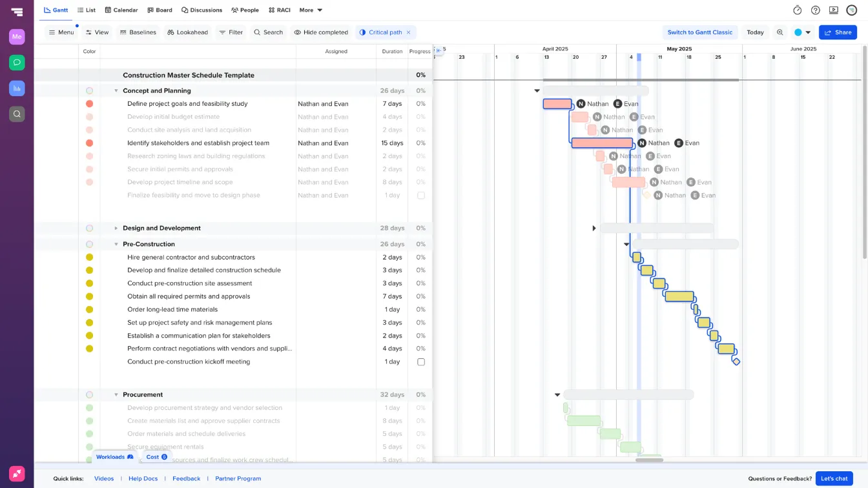Click the hamburger menu icon at top left
This screenshot has width=868, height=488.
[17, 10]
